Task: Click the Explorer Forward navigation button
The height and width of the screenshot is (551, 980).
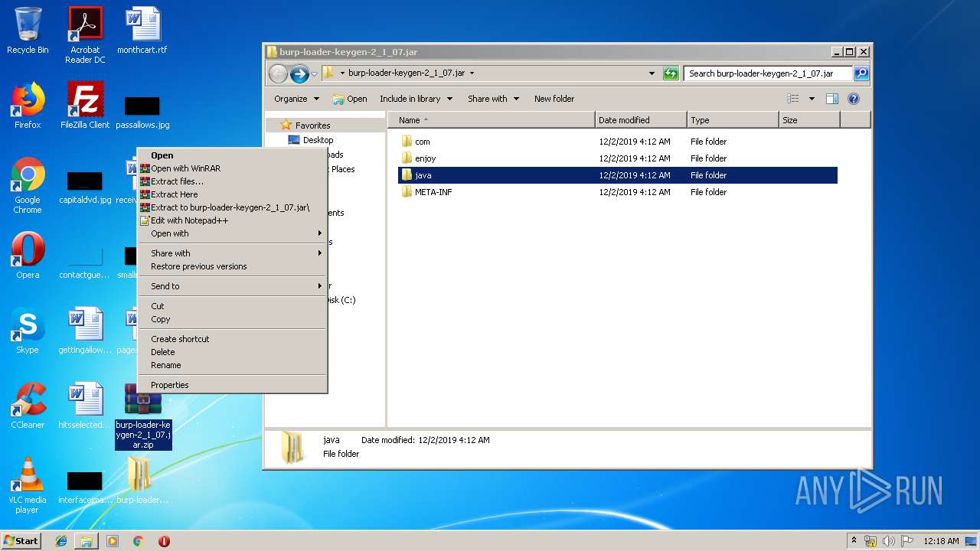Action: coord(299,73)
